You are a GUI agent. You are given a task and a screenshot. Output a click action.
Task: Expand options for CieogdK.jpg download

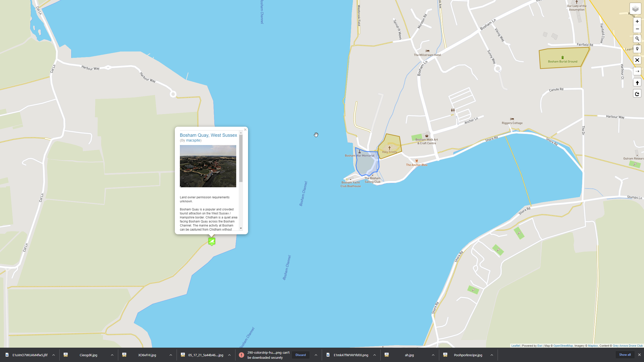click(x=112, y=355)
